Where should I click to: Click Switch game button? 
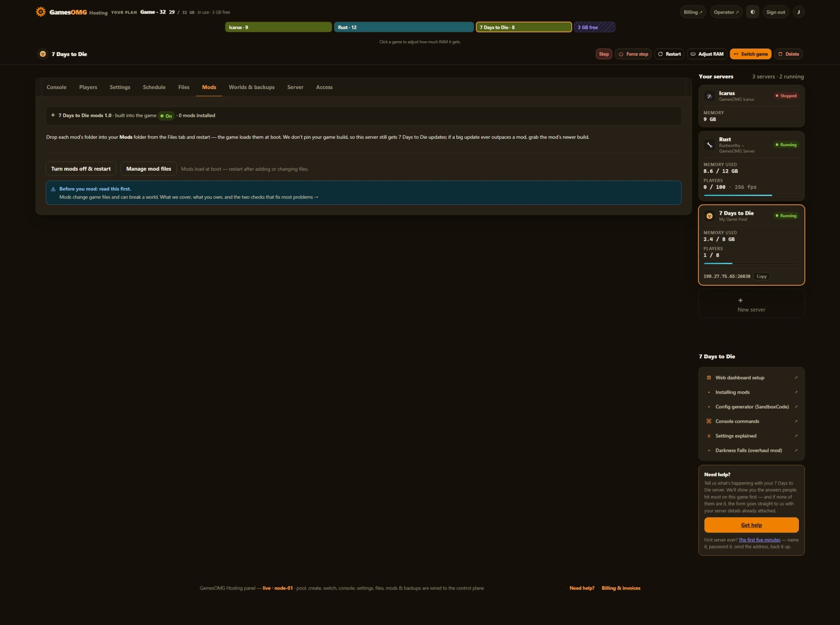750,54
